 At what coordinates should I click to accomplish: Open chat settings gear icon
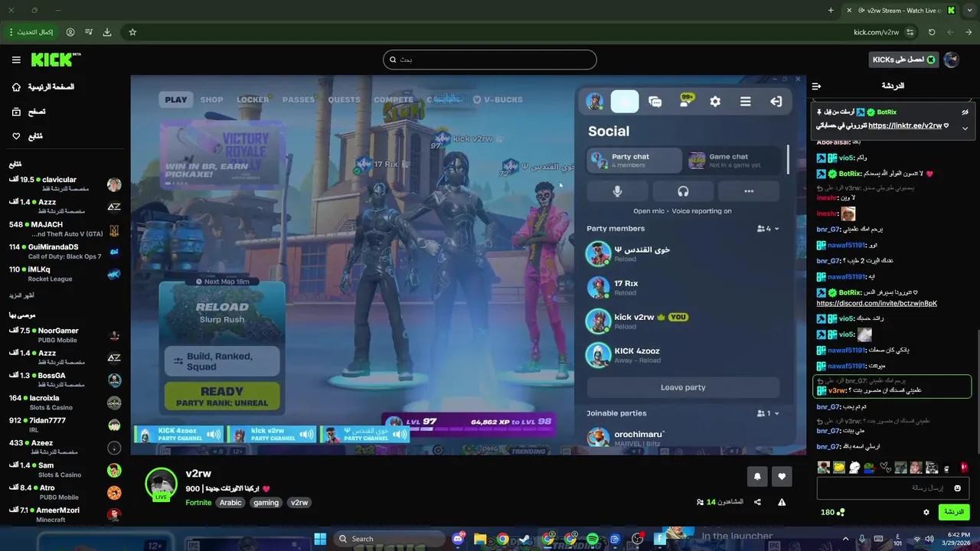(x=926, y=512)
